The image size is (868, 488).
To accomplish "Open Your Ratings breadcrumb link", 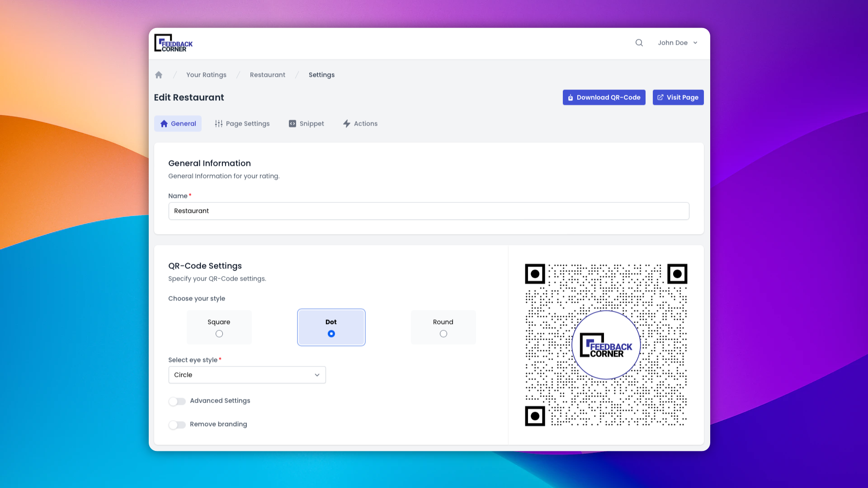I will 206,75.
